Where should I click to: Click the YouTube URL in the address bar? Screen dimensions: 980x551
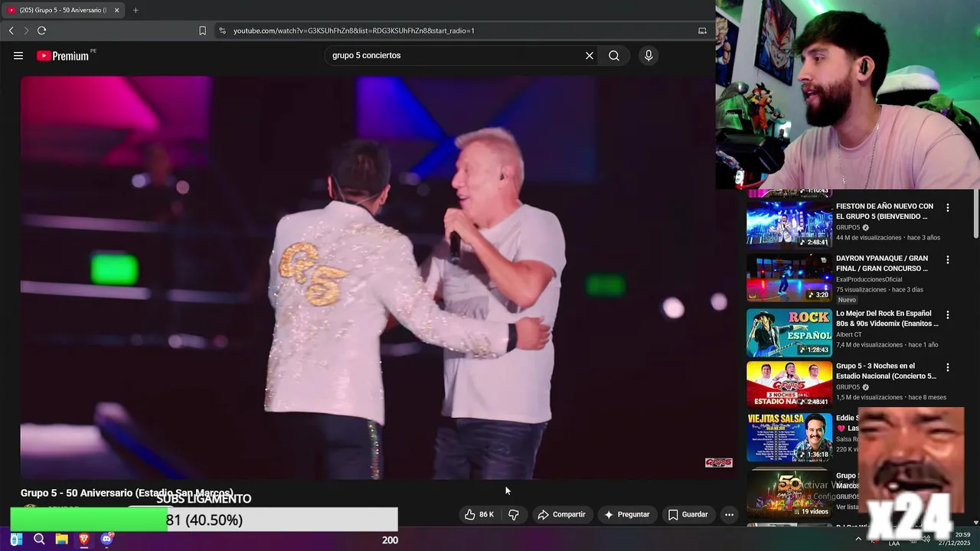coord(354,31)
